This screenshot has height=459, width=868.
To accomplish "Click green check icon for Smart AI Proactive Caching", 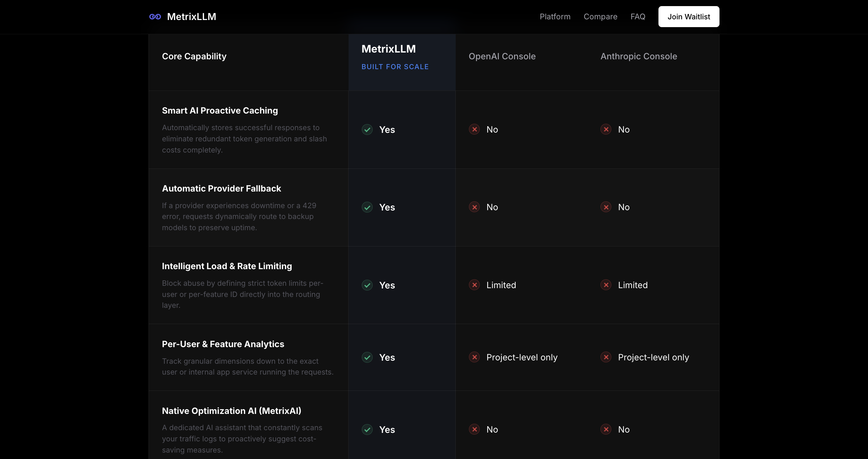I will tap(367, 129).
